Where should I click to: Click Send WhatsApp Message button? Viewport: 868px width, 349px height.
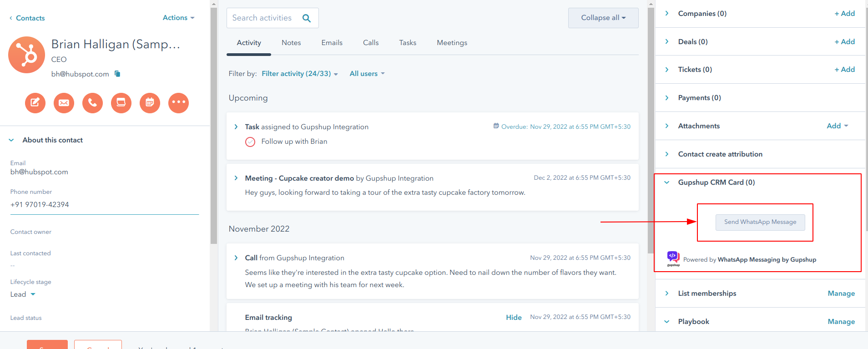pyautogui.click(x=760, y=222)
